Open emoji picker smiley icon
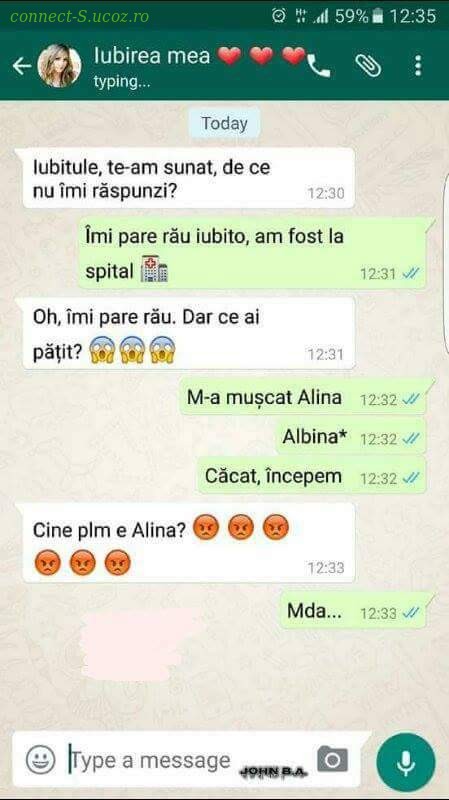The width and height of the screenshot is (449, 800). pos(41,759)
